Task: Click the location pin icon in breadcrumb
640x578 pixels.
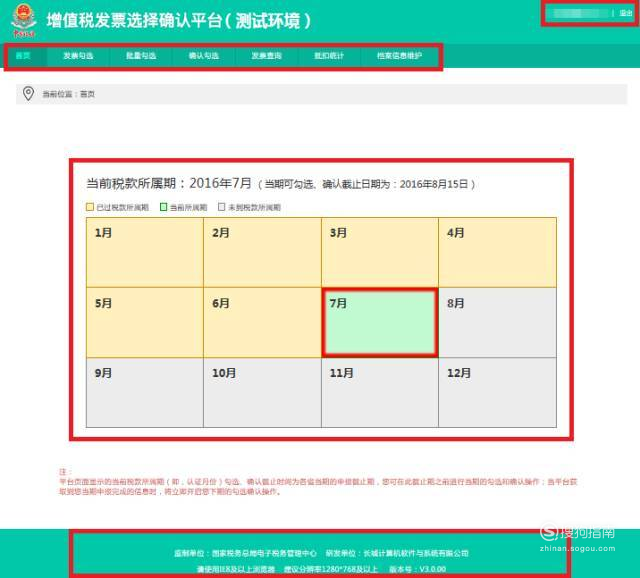Action: (x=28, y=93)
